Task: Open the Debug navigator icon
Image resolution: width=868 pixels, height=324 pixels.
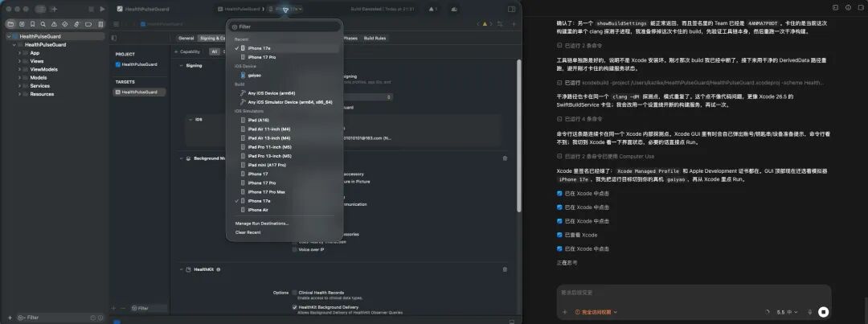Action: click(76, 24)
